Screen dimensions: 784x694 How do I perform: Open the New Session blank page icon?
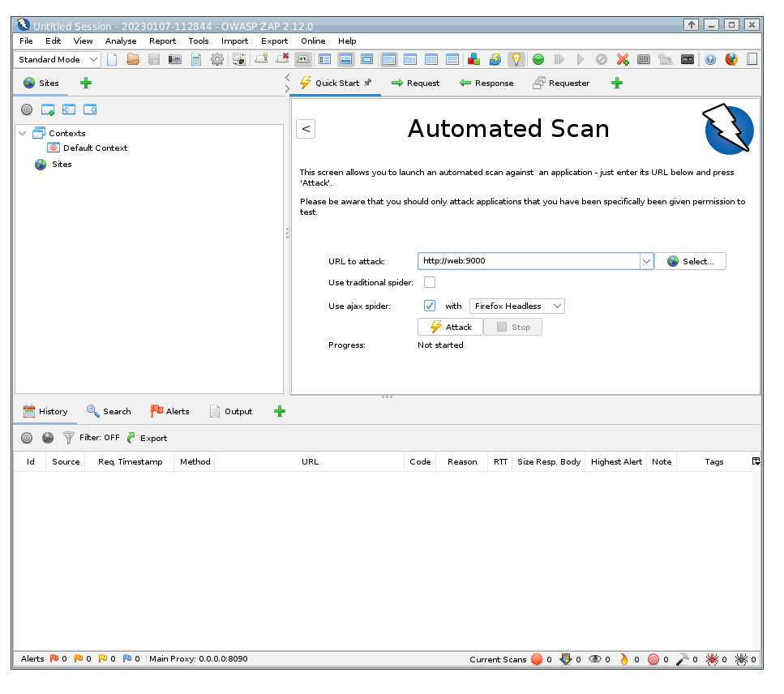click(112, 58)
